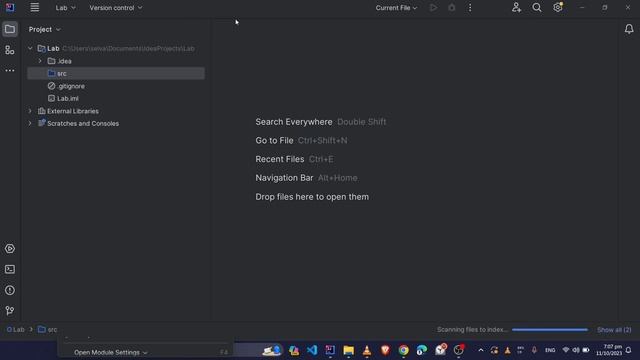Open Microsoft Edge from taskbar

point(422,350)
